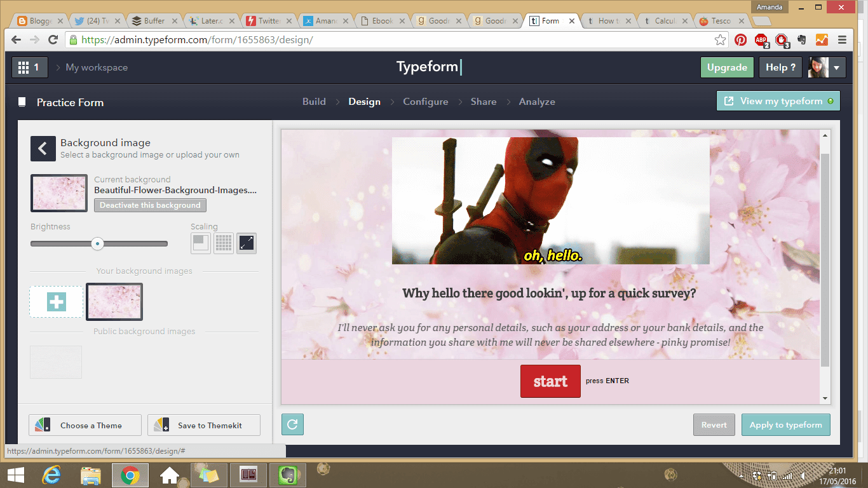
Task: Click the browser address bar URL
Action: tap(197, 40)
